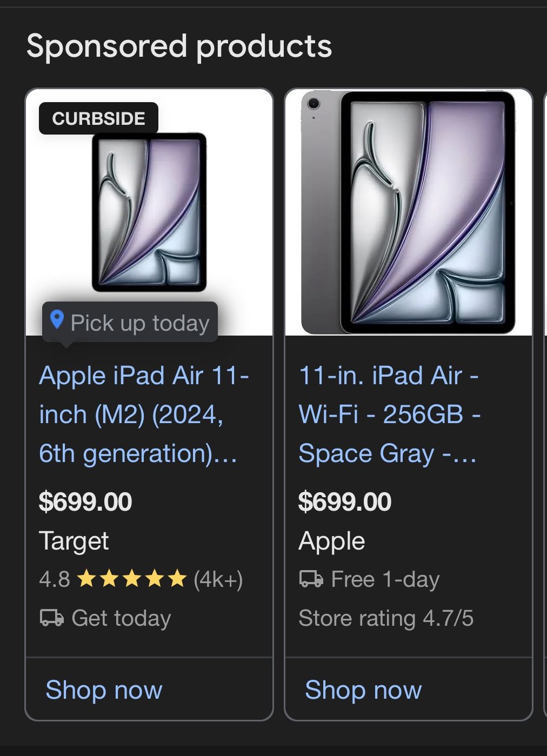Click the Store rating 4.7/5 text

click(x=387, y=618)
